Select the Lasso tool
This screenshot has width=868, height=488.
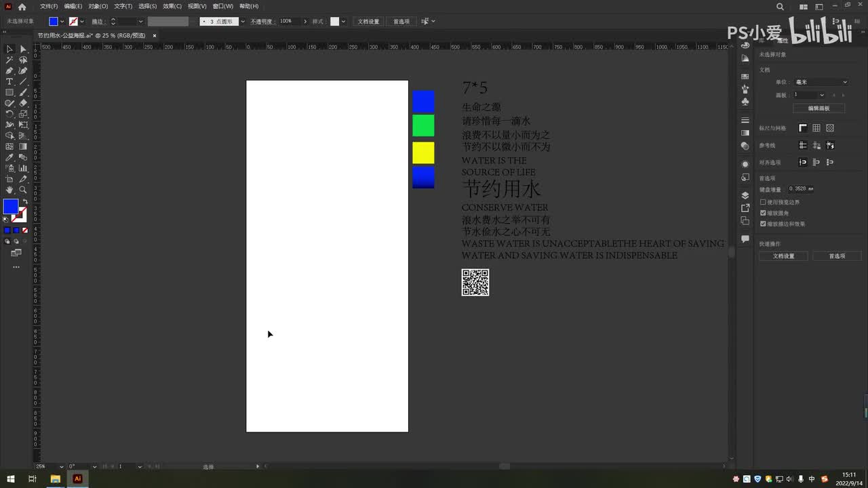tap(23, 60)
